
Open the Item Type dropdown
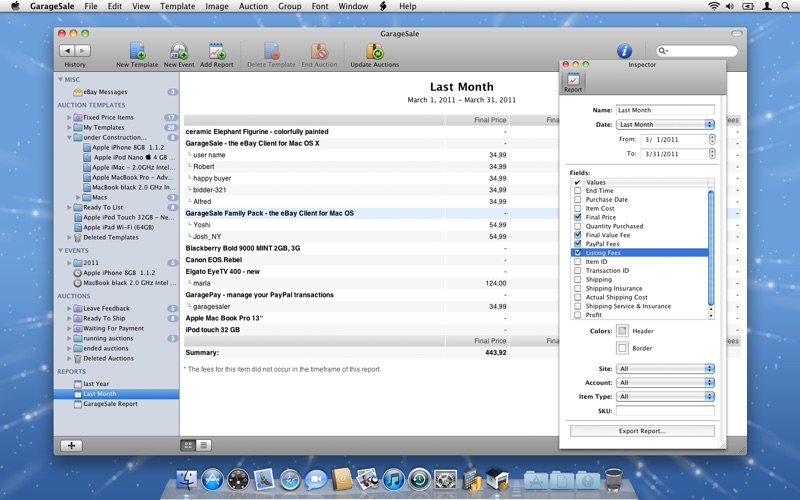tap(665, 397)
